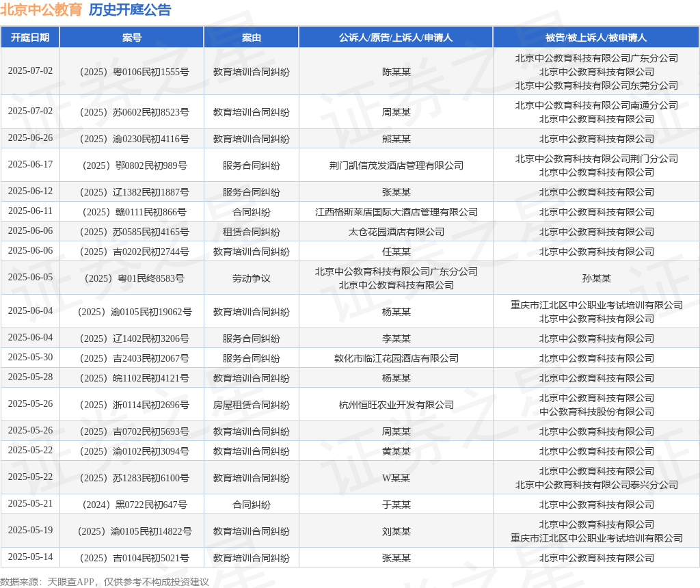This screenshot has width=700, height=588.
Task: Click the 被告/被上诉人/被申请人 column header
Action: pyautogui.click(x=596, y=38)
